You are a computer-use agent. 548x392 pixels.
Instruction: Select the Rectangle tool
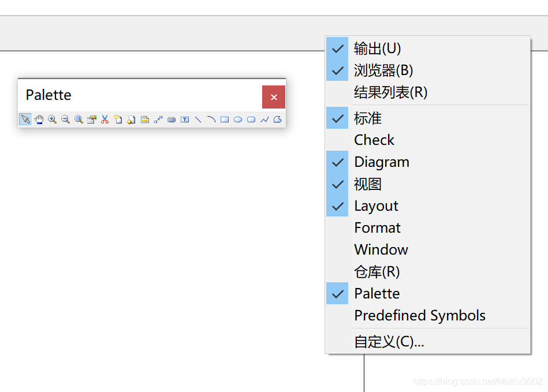coord(225,120)
